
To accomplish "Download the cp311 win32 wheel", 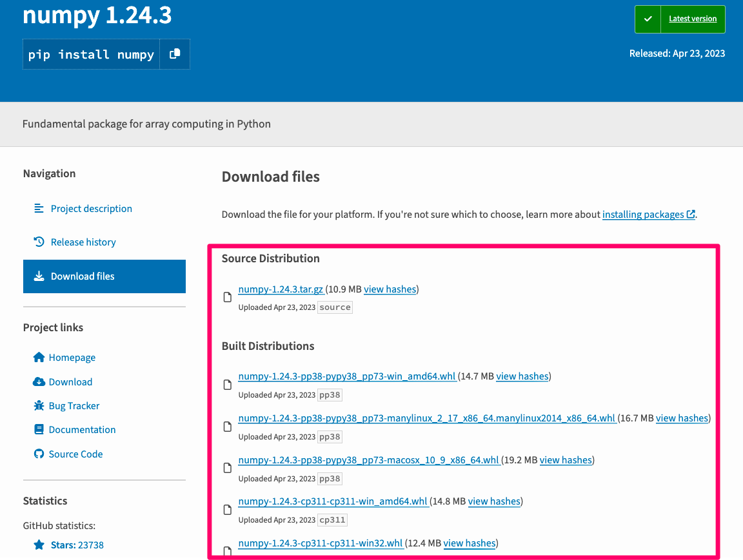I will tap(321, 543).
